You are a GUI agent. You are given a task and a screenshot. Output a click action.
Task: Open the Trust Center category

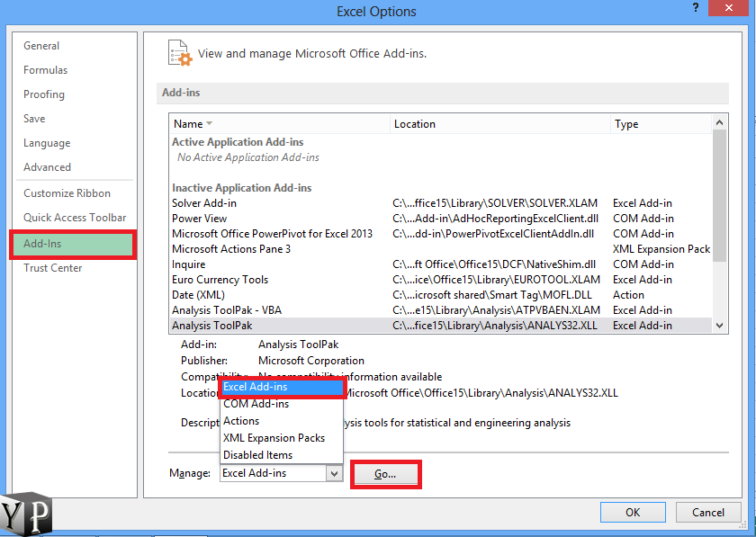[52, 268]
